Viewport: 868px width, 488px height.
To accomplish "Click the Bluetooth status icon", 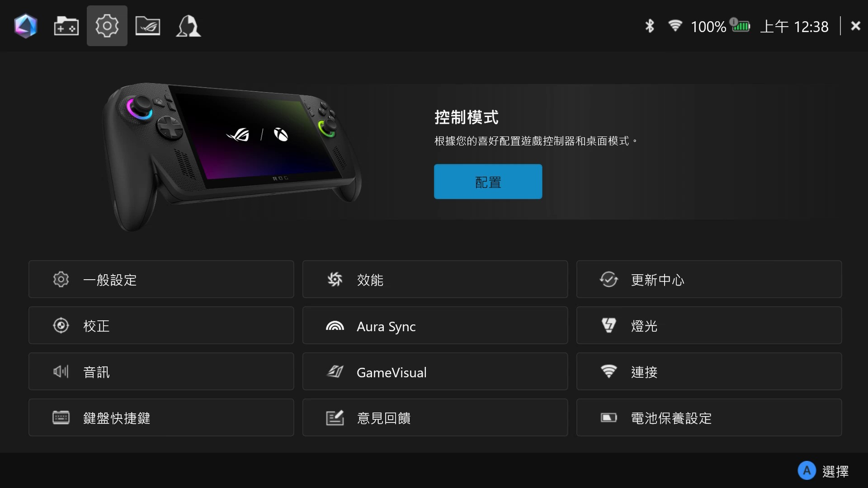I will coord(650,26).
